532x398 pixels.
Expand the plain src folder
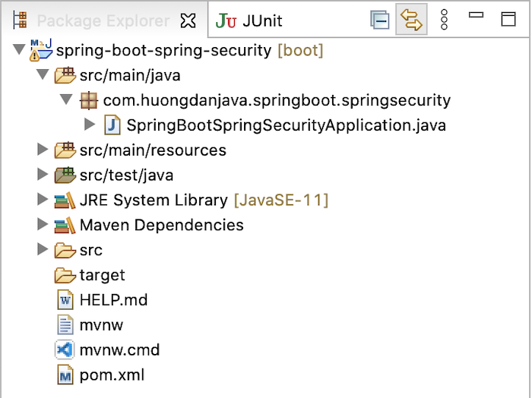point(42,250)
